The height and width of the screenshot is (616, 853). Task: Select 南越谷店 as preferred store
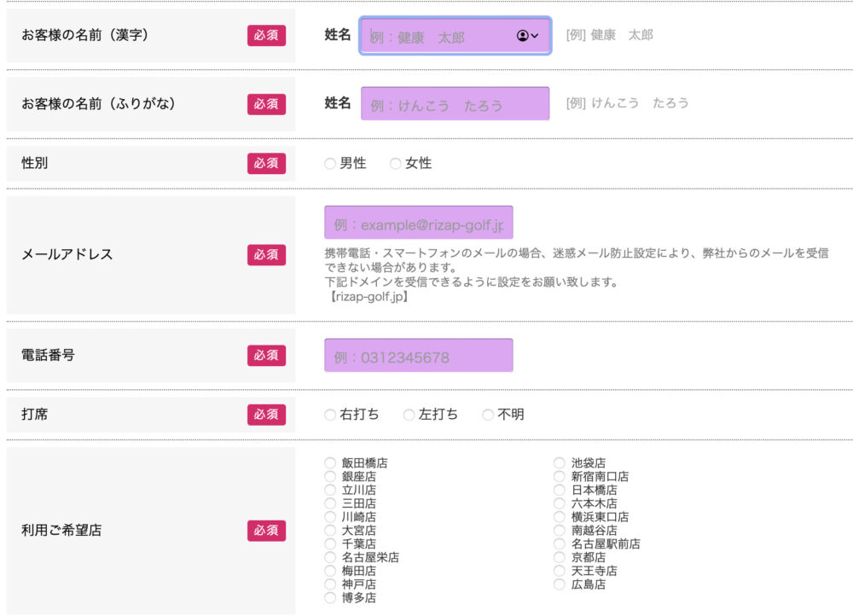click(560, 531)
